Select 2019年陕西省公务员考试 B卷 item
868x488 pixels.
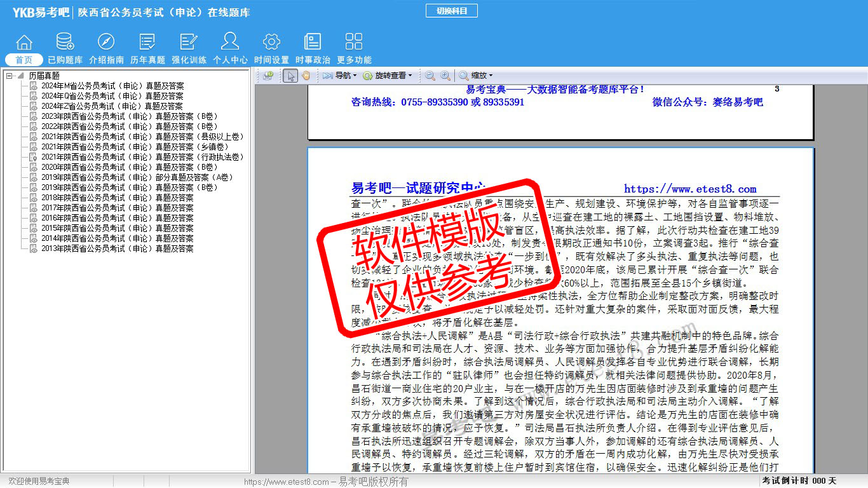pos(130,187)
